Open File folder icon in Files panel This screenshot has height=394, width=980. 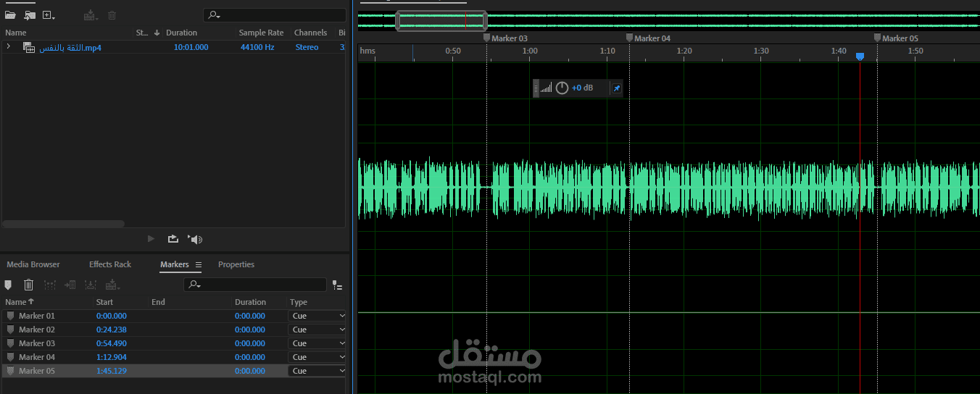tap(10, 14)
